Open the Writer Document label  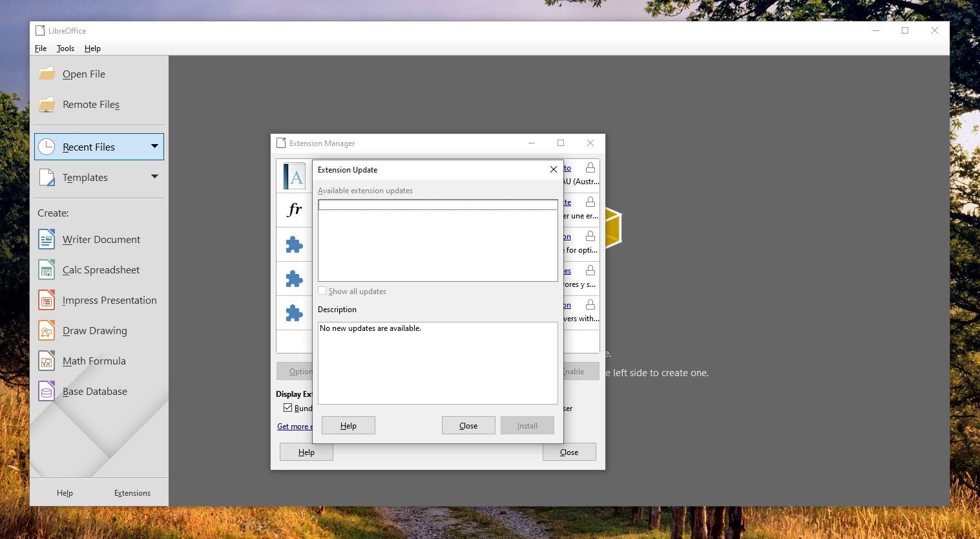(101, 239)
